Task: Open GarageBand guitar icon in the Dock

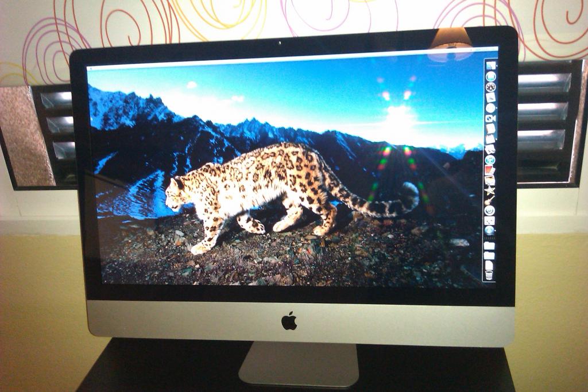Action: (x=490, y=201)
